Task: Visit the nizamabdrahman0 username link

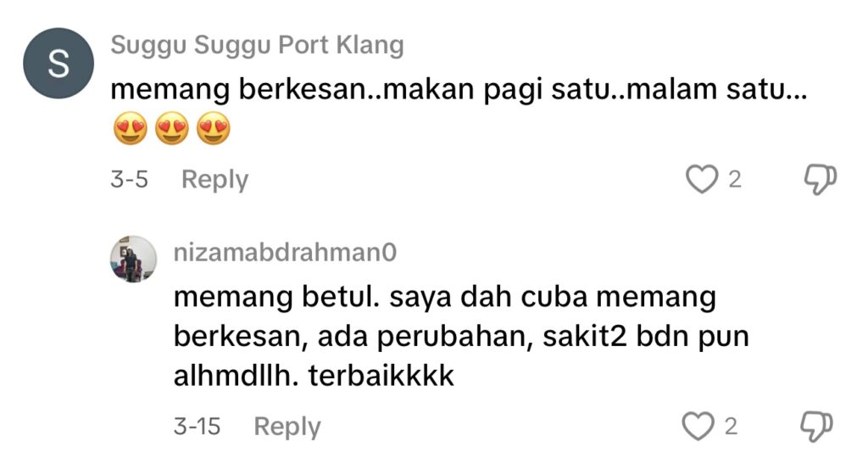Action: click(x=285, y=253)
